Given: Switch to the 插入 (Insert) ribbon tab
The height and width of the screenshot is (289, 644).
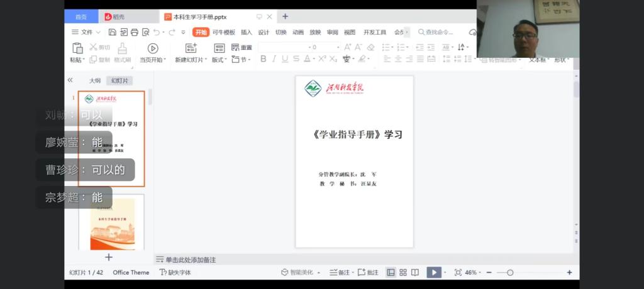Looking at the screenshot, I should pyautogui.click(x=247, y=32).
